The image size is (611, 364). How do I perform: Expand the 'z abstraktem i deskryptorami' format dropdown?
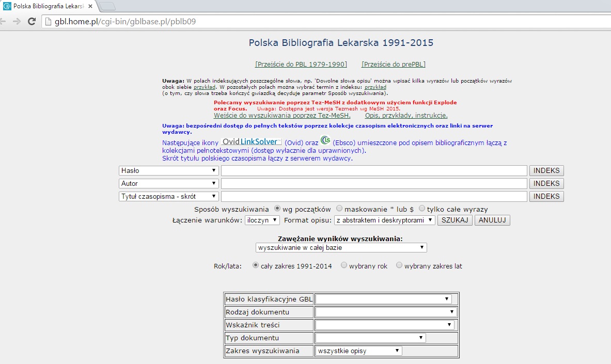pos(385,220)
